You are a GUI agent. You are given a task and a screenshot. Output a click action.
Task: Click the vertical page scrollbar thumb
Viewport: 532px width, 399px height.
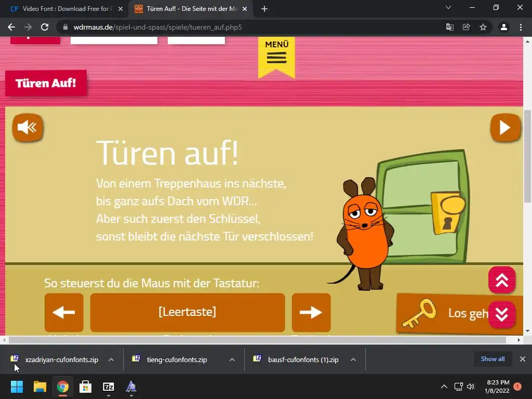click(x=528, y=156)
